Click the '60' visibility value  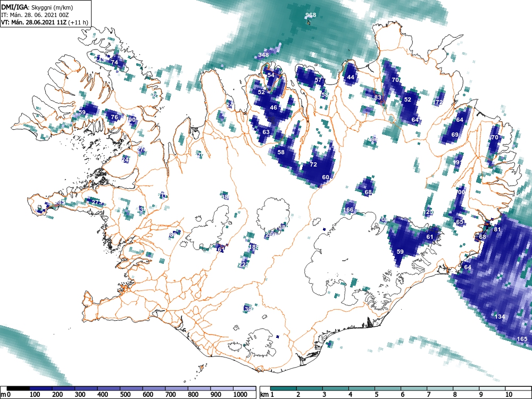coord(326,177)
